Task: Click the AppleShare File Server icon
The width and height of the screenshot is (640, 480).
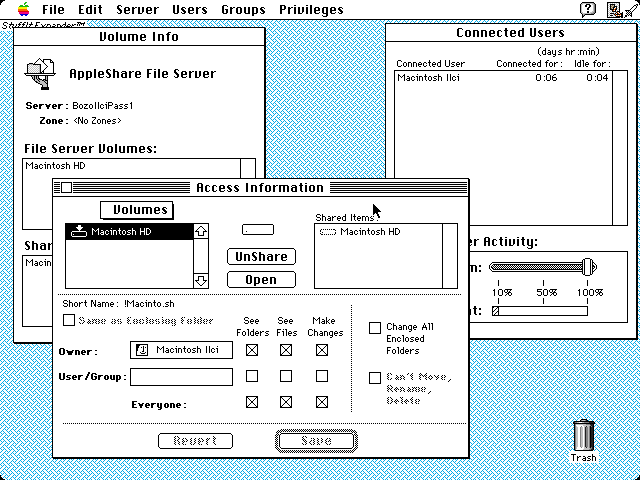Action: pos(40,73)
